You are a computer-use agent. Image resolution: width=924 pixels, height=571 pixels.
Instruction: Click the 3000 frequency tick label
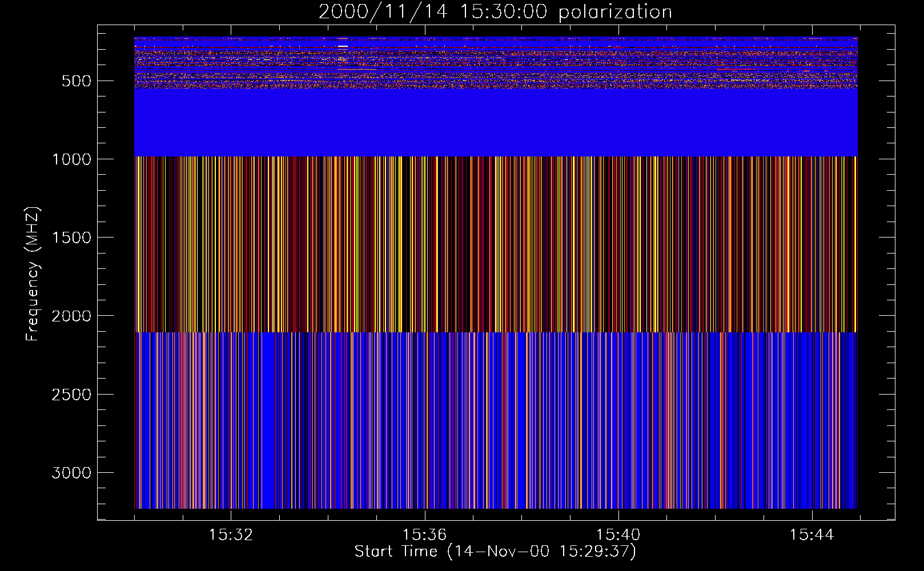click(x=71, y=473)
